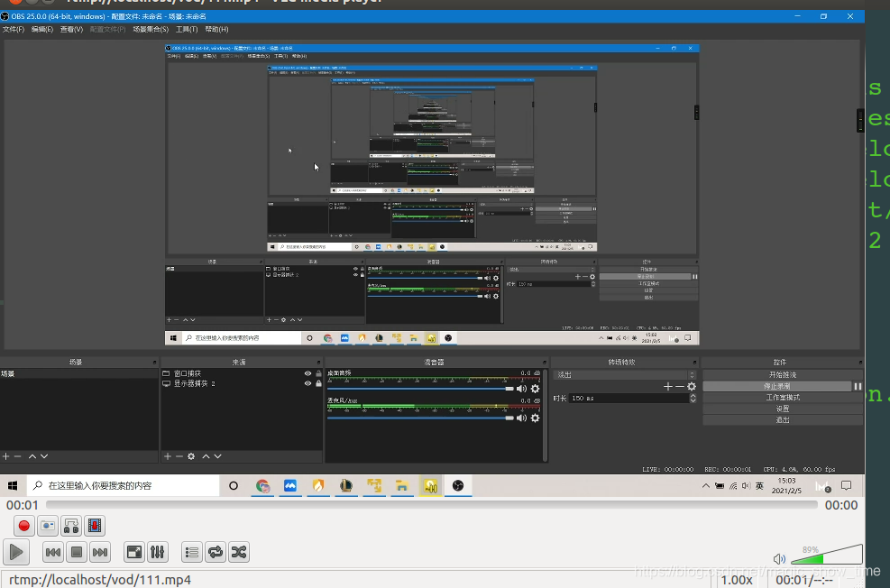Stop playback in VLC
Viewport: 890px width, 588px height.
click(77, 552)
